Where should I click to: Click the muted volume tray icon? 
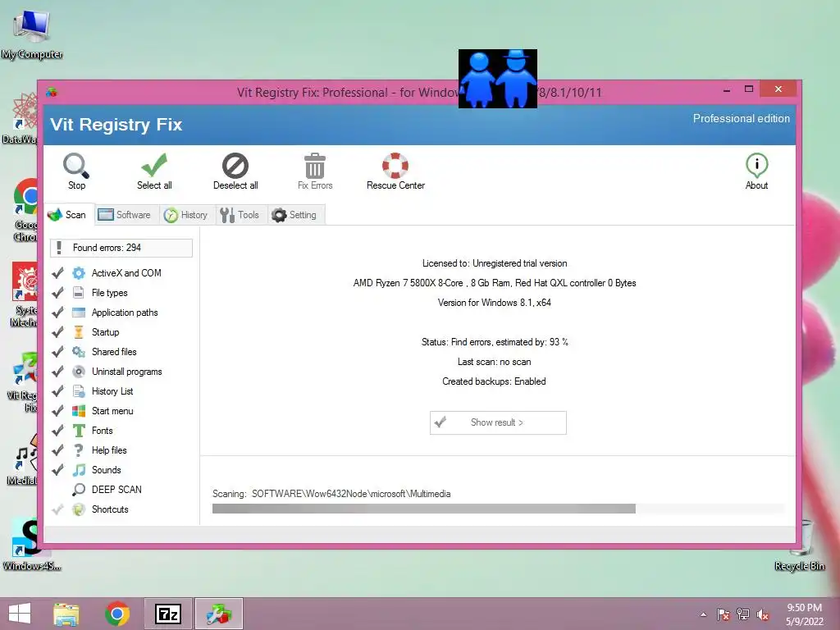[x=763, y=614]
